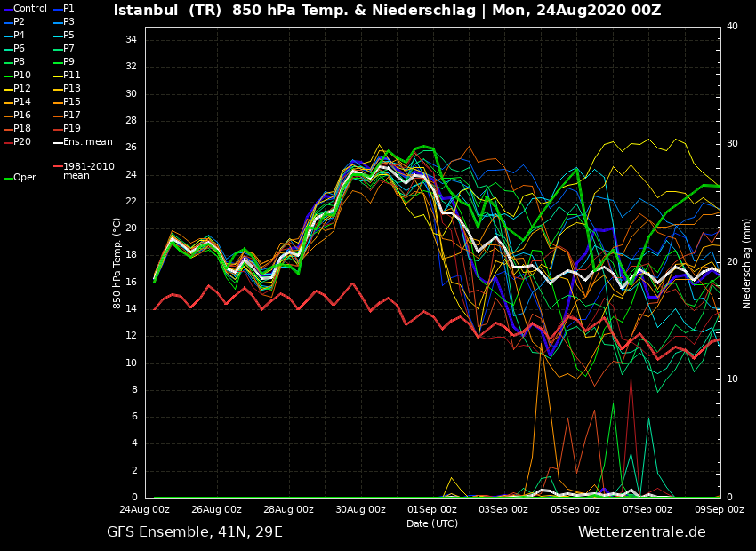
Task: Select the 09Sep 00z date tick
Action: click(719, 510)
